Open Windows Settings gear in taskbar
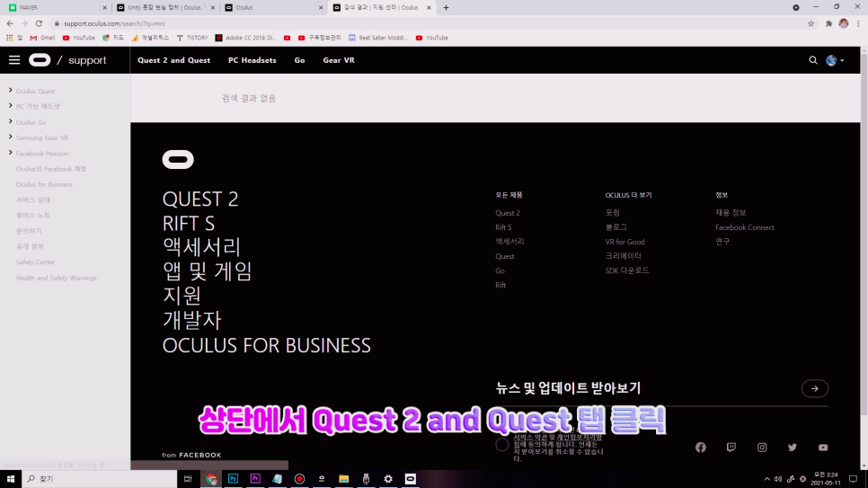868x488 pixels. coord(388,479)
